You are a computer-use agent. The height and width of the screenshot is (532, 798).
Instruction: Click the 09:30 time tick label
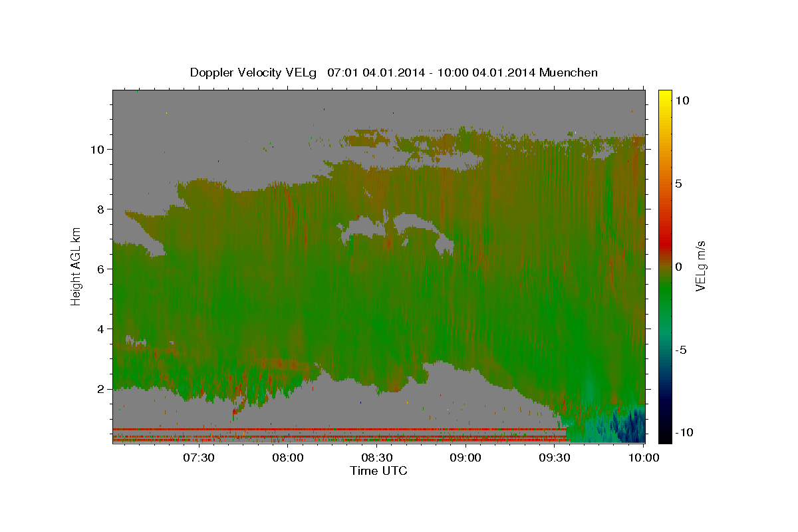[x=554, y=458]
